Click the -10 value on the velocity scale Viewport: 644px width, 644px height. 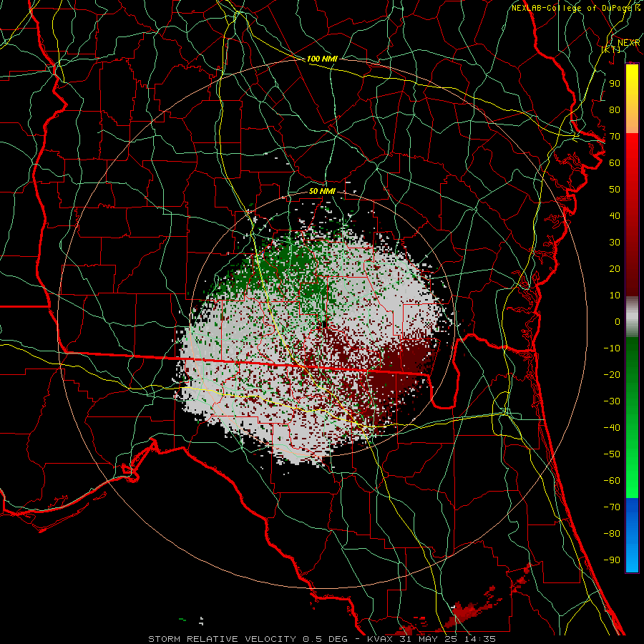(612, 348)
